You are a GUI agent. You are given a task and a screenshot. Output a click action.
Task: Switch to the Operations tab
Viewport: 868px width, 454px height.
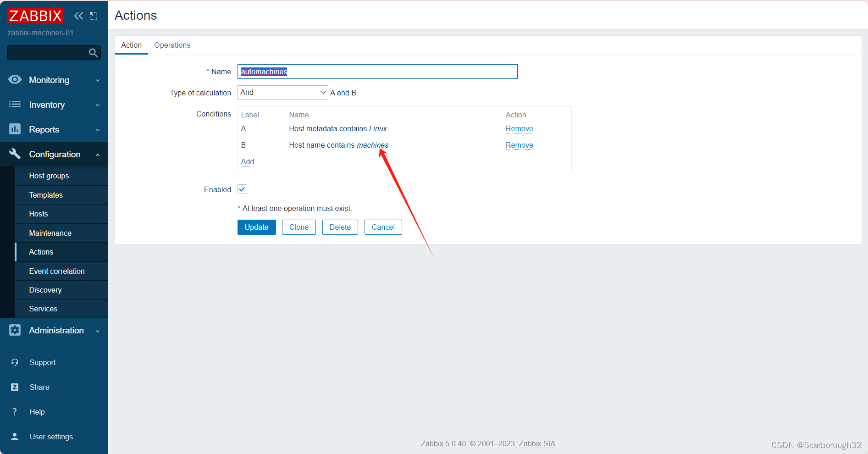172,45
